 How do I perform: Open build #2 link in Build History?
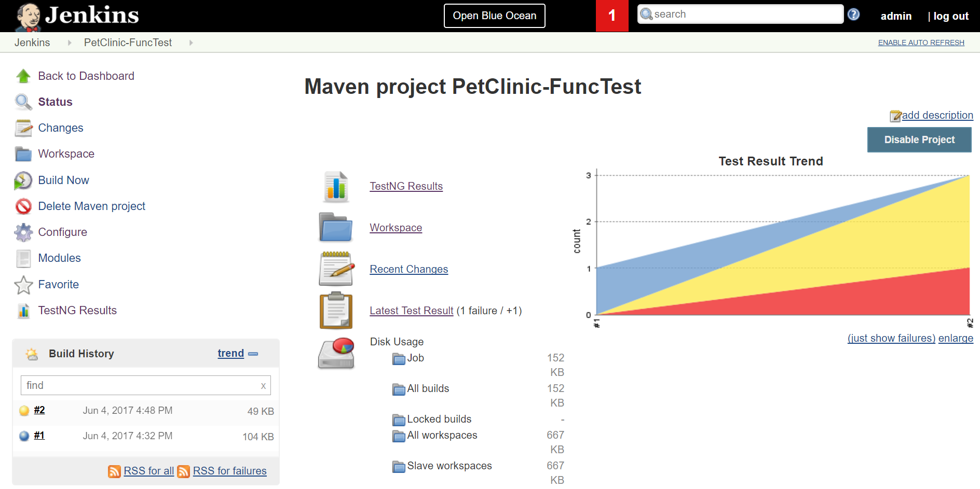point(39,410)
